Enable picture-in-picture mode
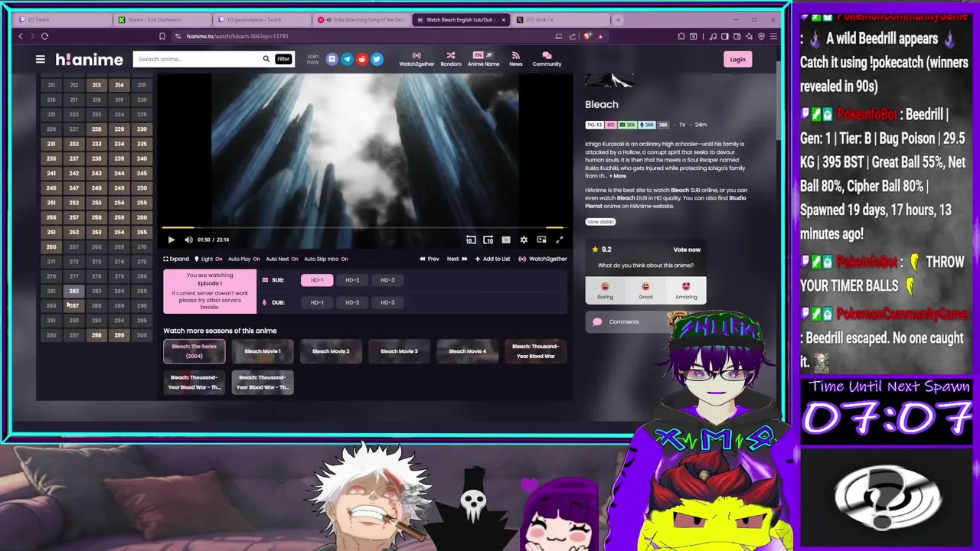Viewport: 980px width, 551px height. click(x=541, y=240)
